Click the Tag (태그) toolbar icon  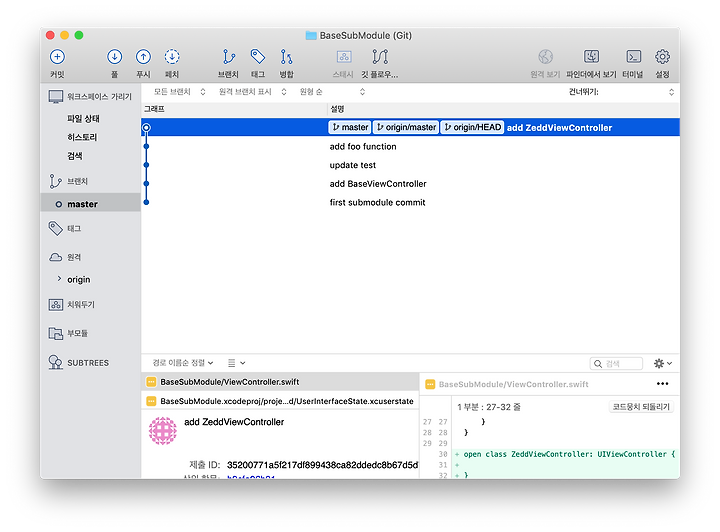point(258,57)
